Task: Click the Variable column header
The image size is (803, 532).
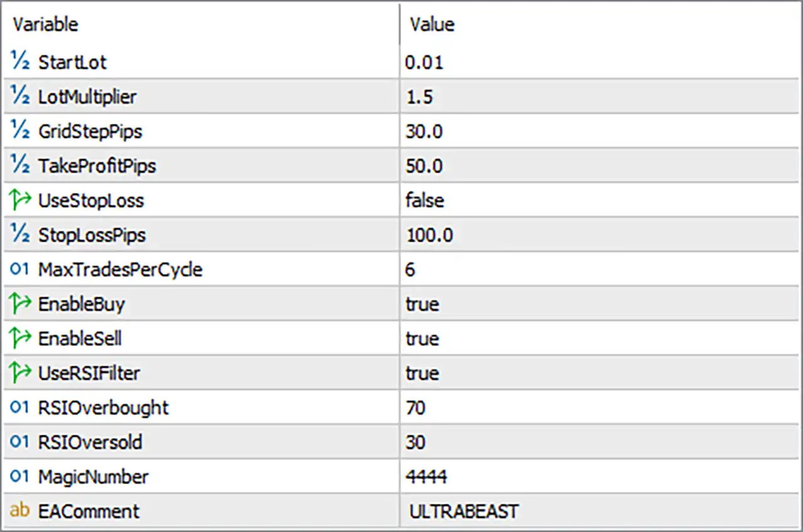Action: [45, 24]
